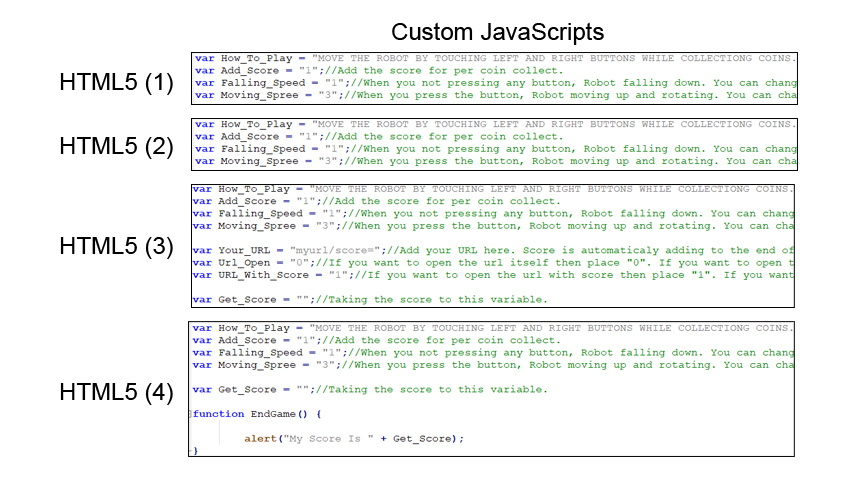
Task: Click the "var URL_With_Score" code line
Action: pos(493,275)
